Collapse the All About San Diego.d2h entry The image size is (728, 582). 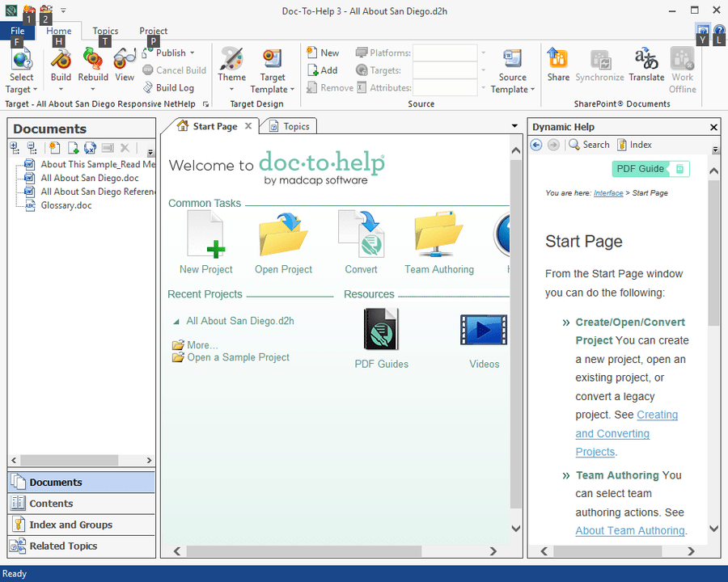[x=176, y=321]
